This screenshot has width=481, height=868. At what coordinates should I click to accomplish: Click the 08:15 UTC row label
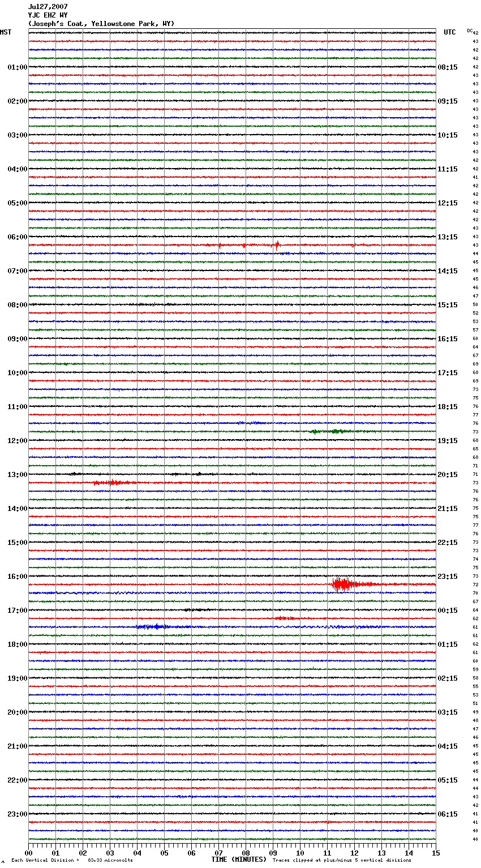coord(448,67)
